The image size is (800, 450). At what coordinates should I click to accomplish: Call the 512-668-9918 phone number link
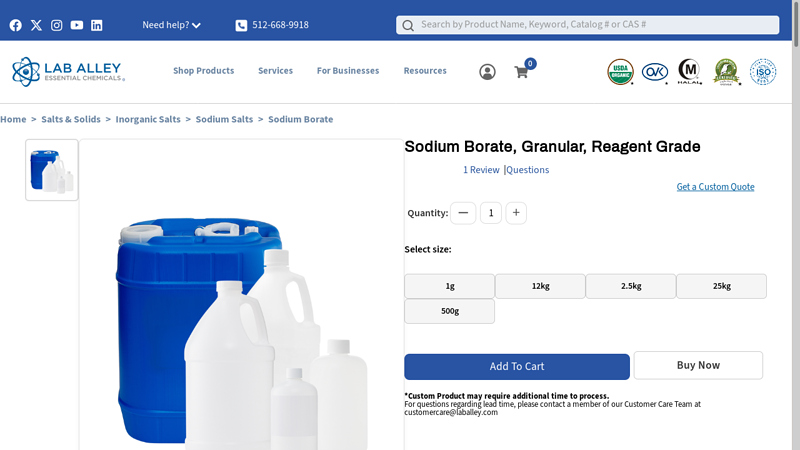[280, 25]
